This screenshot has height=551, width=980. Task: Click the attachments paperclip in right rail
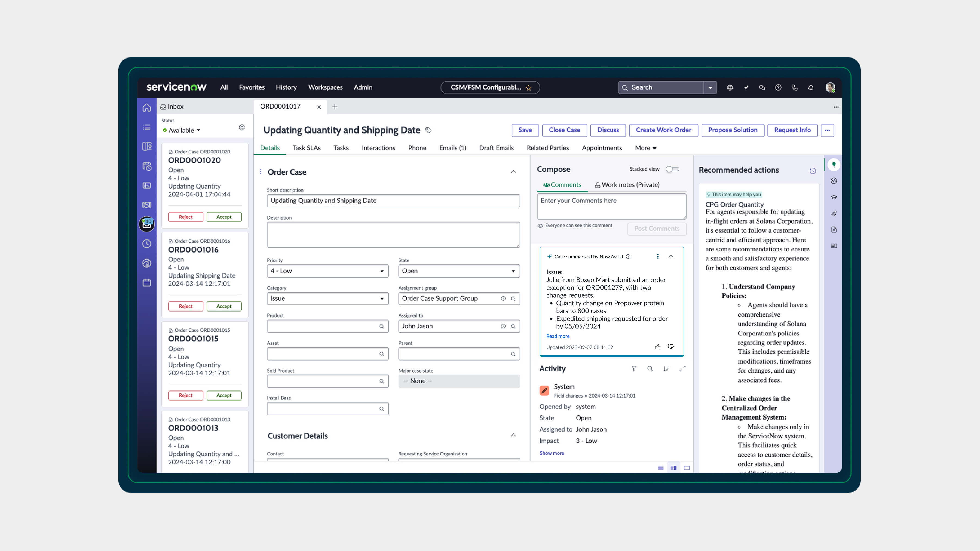coord(834,213)
